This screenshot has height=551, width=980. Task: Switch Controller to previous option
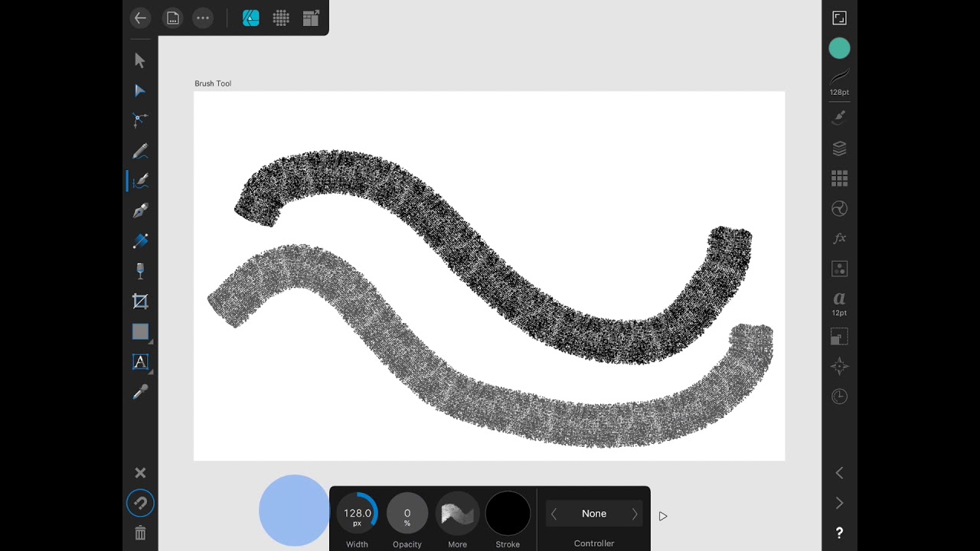[x=554, y=514]
